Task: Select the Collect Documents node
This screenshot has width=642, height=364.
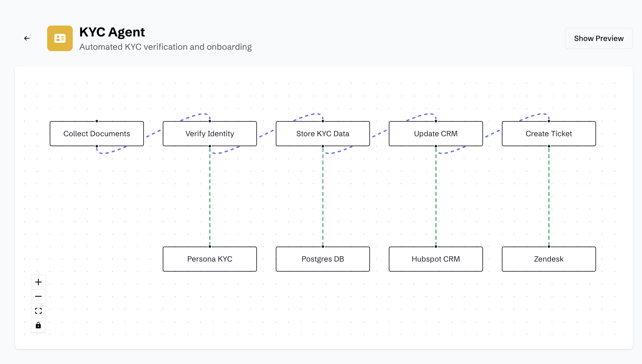Action: (x=97, y=134)
